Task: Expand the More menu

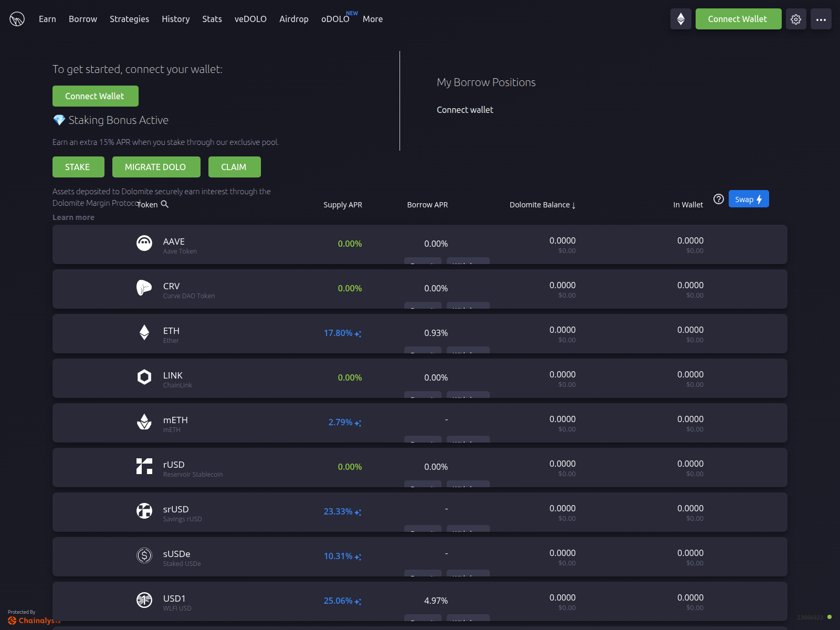Action: [x=373, y=19]
